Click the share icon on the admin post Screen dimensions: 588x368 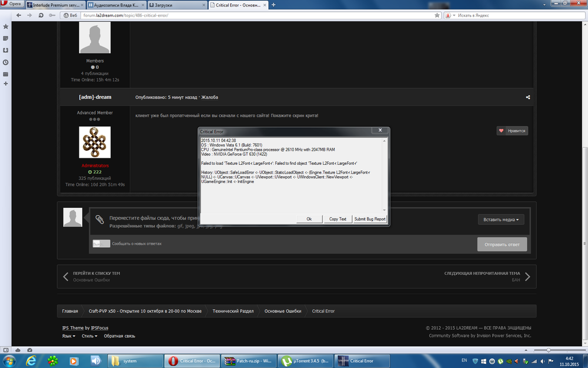(528, 97)
